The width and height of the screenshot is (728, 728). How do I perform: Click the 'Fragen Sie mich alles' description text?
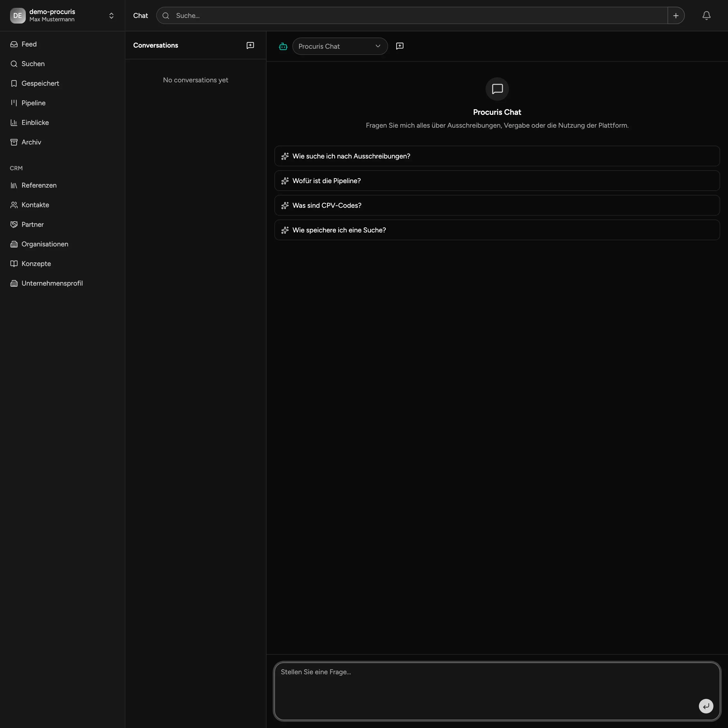(497, 125)
